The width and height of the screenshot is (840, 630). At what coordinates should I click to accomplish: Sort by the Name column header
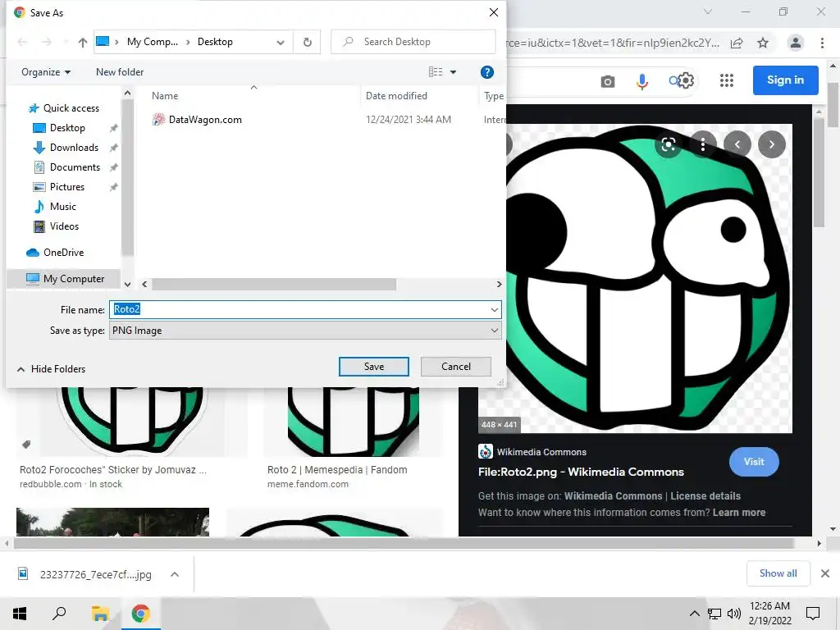pos(164,96)
